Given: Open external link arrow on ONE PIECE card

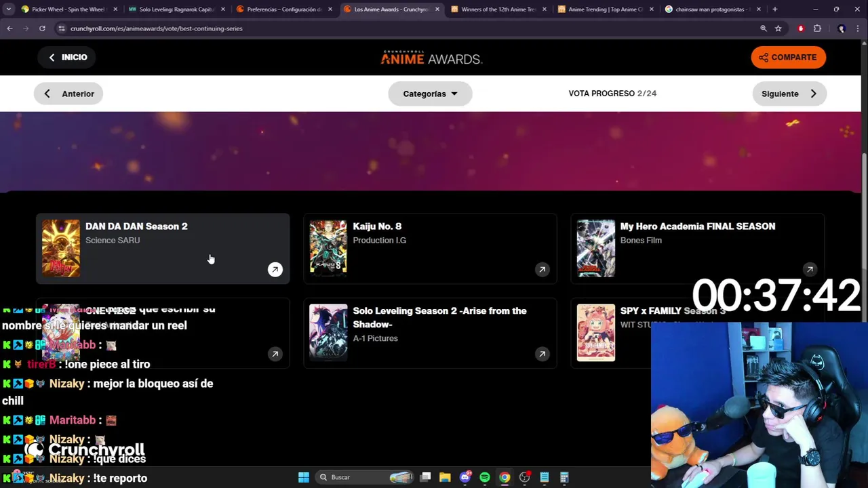Looking at the screenshot, I should 275,354.
